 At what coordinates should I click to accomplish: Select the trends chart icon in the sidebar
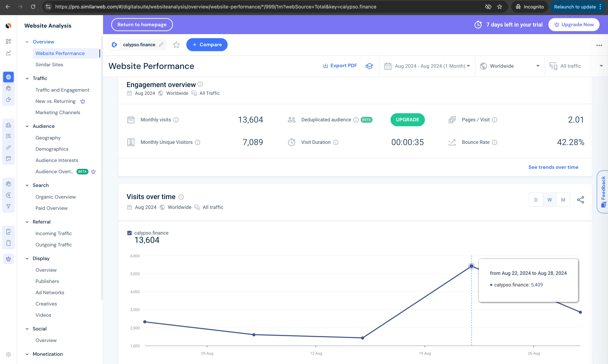8,53
